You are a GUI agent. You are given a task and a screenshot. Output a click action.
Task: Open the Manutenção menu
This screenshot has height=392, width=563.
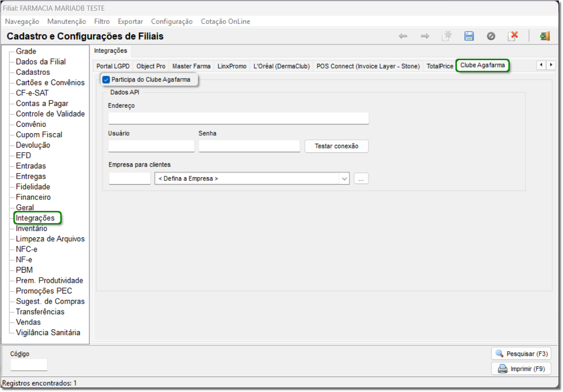click(67, 21)
